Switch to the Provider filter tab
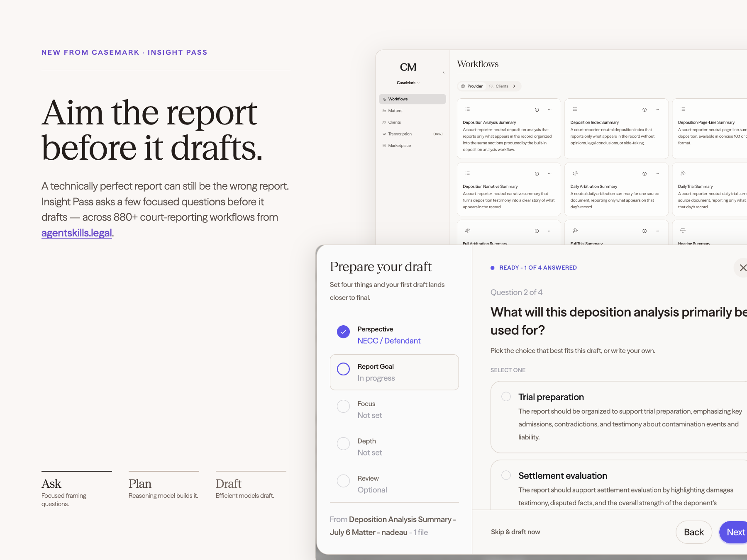Image resolution: width=747 pixels, height=560 pixels. point(472,86)
